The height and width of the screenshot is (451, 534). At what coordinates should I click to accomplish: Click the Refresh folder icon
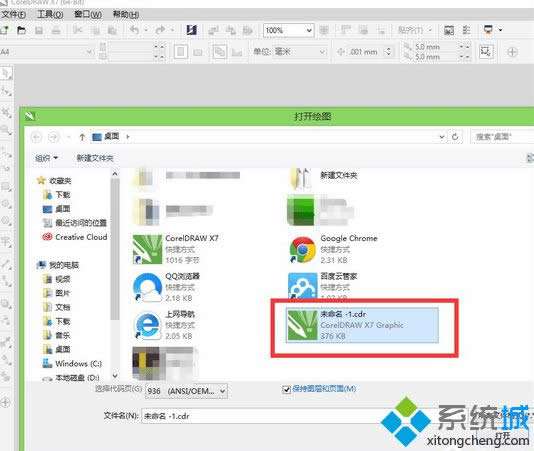[x=455, y=137]
